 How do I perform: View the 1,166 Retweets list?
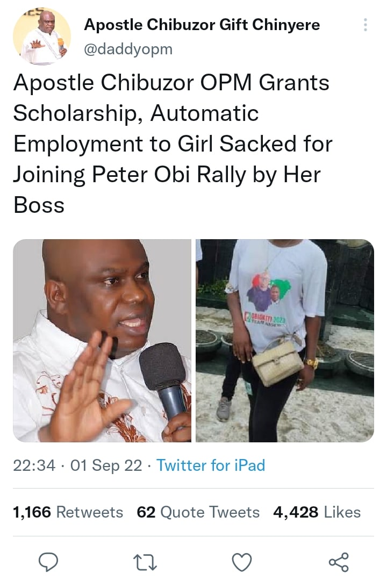coord(68,512)
